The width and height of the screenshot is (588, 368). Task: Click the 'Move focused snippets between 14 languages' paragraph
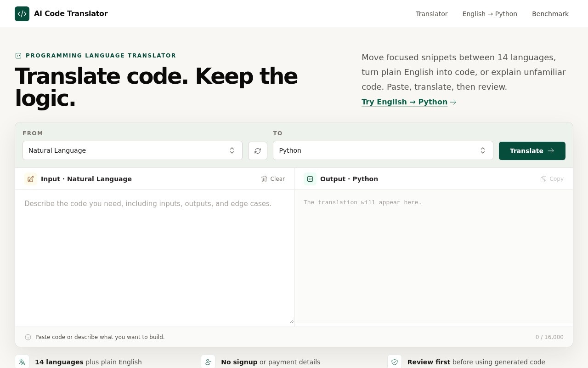tap(464, 72)
